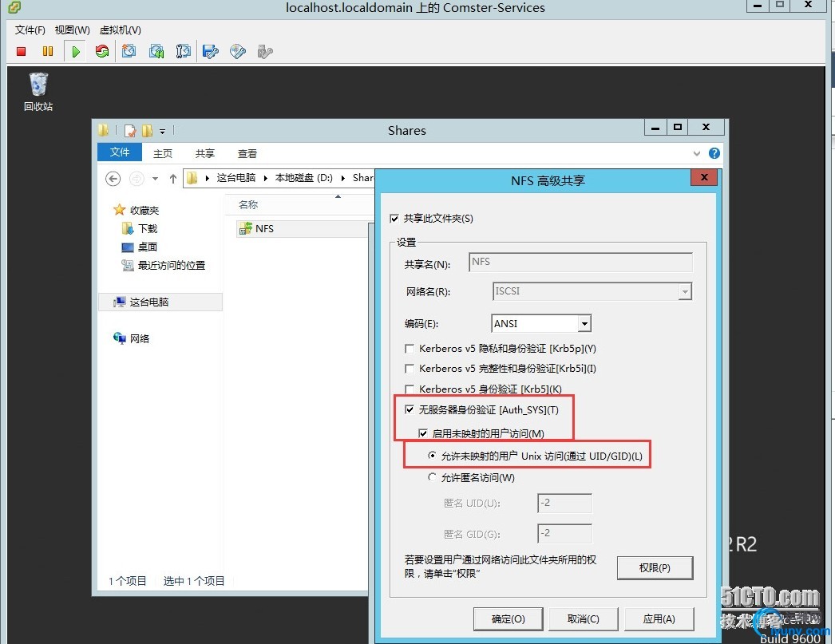Toggle 无服务器身份验证 Auth_SYS checkbox
Viewport: 835px width, 644px height.
tap(410, 409)
